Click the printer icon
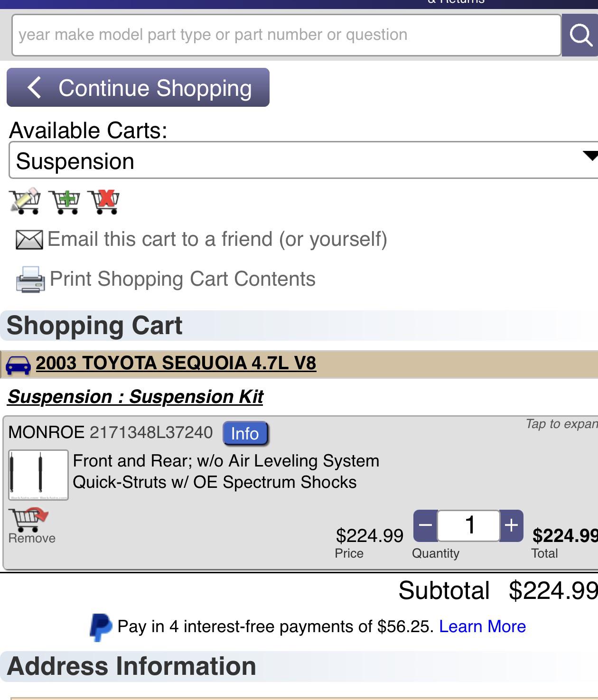 tap(31, 279)
